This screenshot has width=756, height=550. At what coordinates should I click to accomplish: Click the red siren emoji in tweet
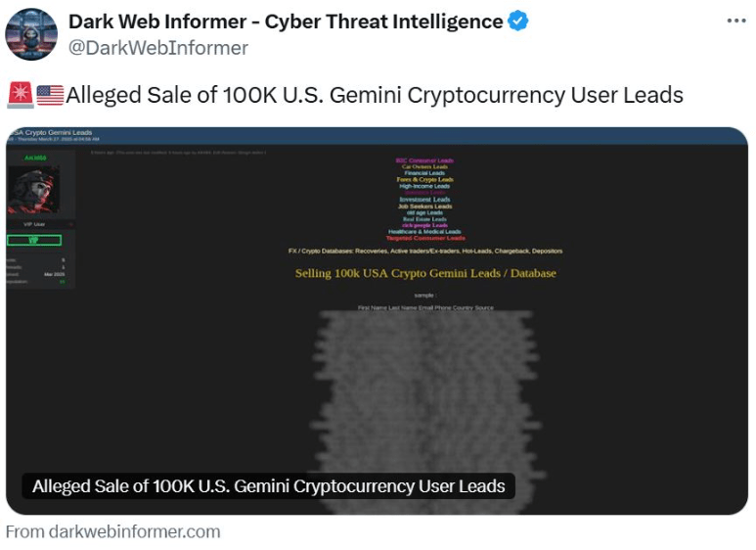click(21, 95)
